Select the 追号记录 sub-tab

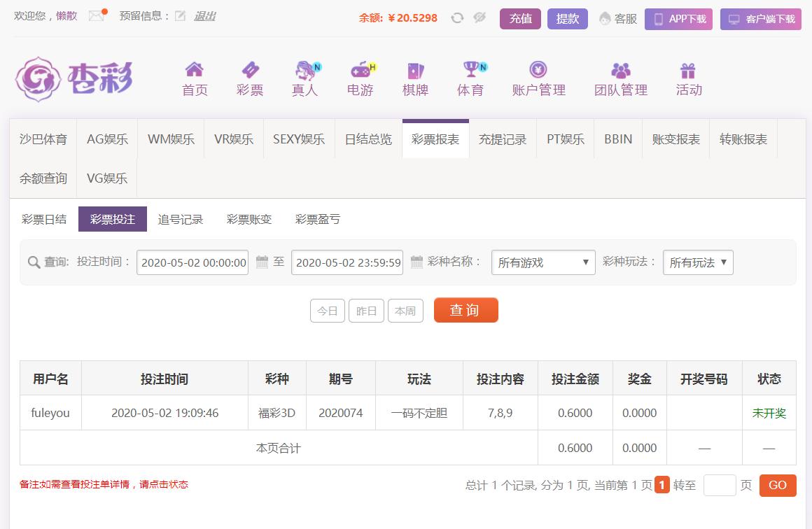click(x=181, y=219)
